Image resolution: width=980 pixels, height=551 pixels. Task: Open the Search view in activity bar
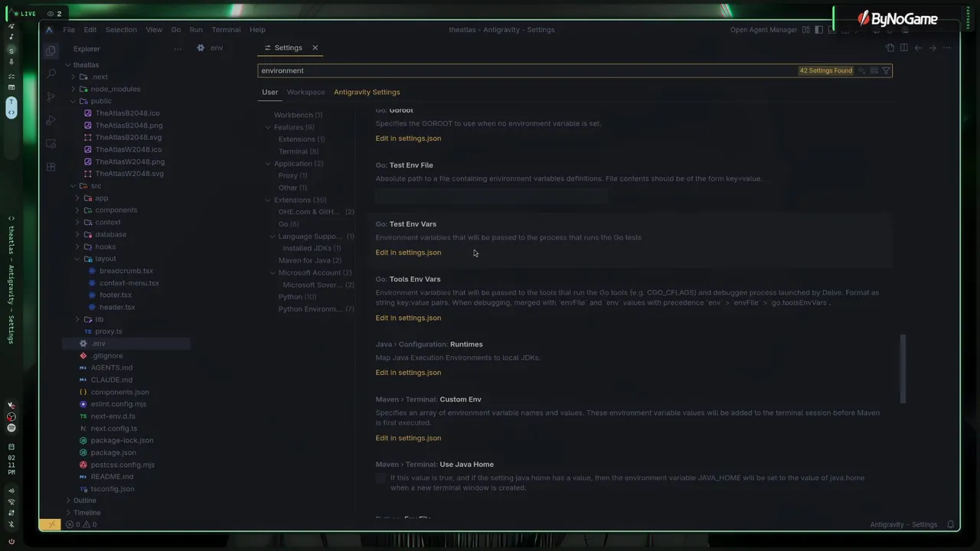(x=51, y=73)
